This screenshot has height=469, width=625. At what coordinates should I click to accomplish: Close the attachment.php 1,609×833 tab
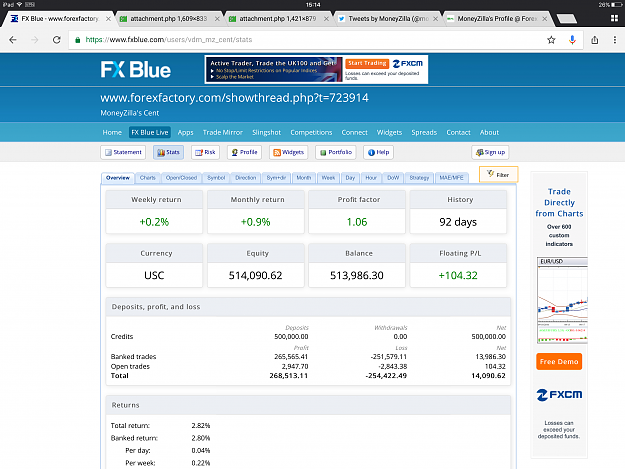point(217,19)
